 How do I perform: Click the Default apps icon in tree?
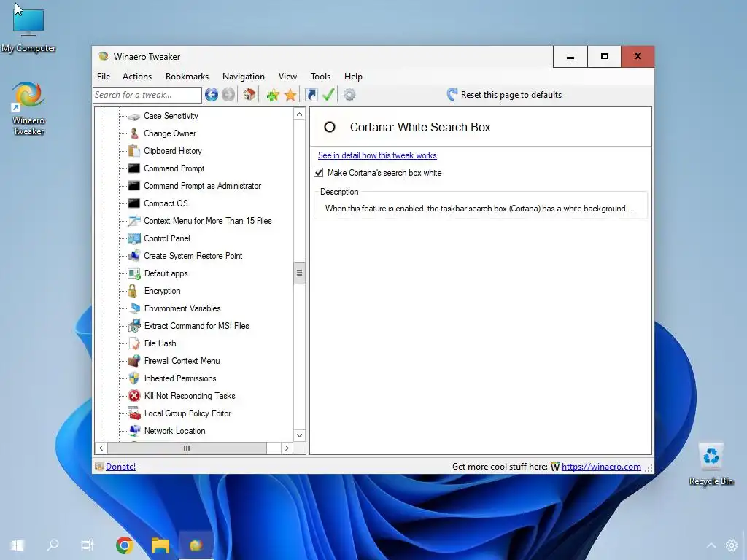tap(134, 273)
